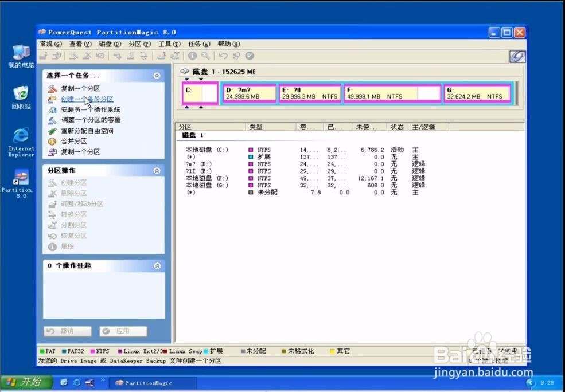Screen dimensions: 565x392
Task: Click the 主/逻辑 column header
Action: (428, 127)
